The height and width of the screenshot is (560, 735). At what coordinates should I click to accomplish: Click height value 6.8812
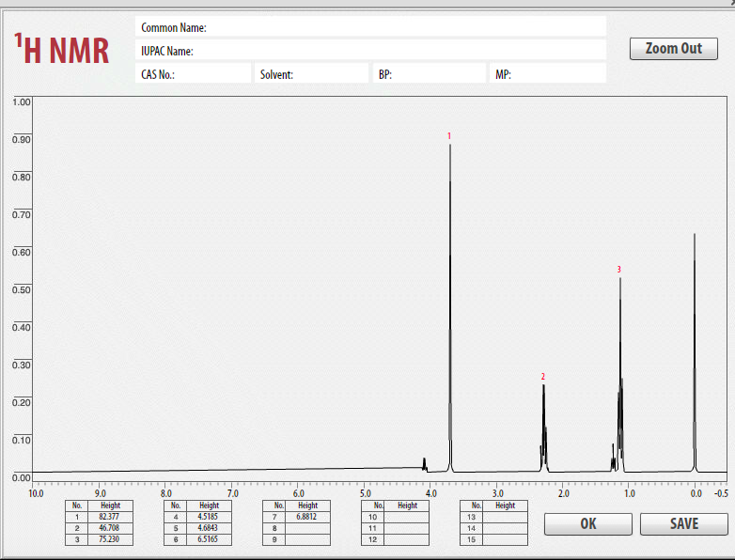pyautogui.click(x=308, y=517)
